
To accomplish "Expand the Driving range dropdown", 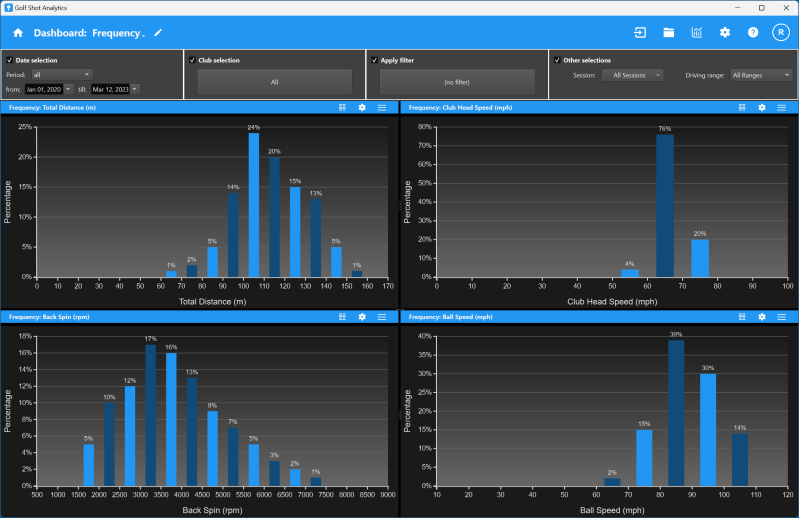I will click(761, 75).
